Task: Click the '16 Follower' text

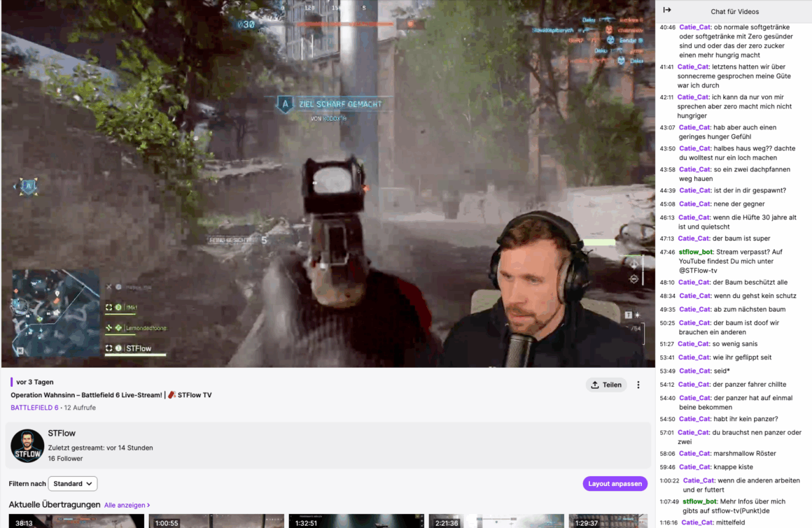Action: (65, 459)
